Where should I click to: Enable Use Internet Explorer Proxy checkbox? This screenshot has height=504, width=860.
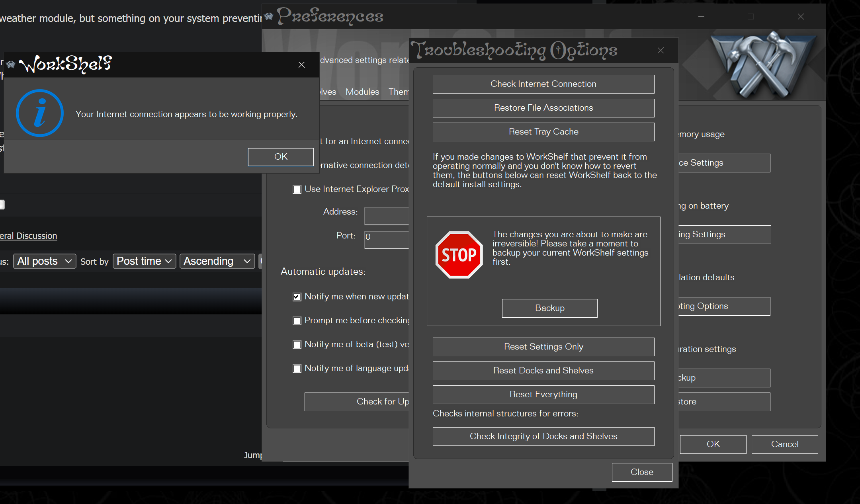point(297,189)
